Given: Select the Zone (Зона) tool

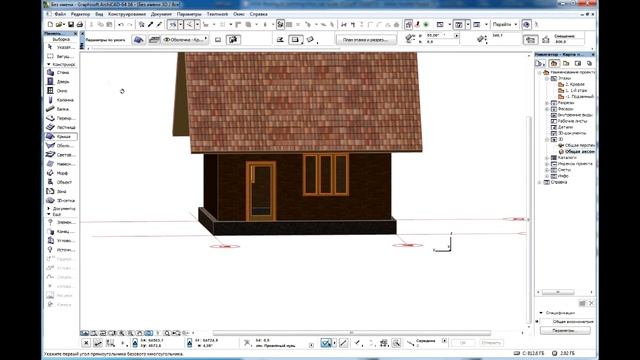Looking at the screenshot, I should [x=60, y=191].
